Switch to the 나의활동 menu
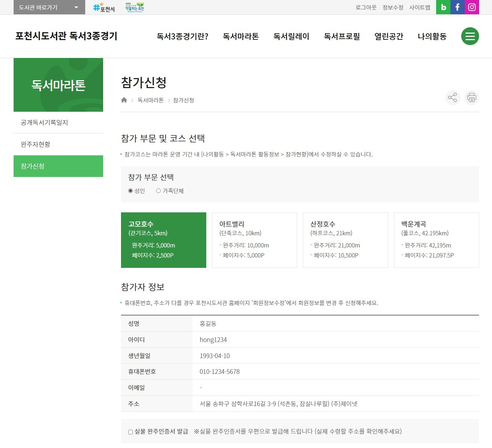Screen dimensions: 492x448 click(431, 36)
